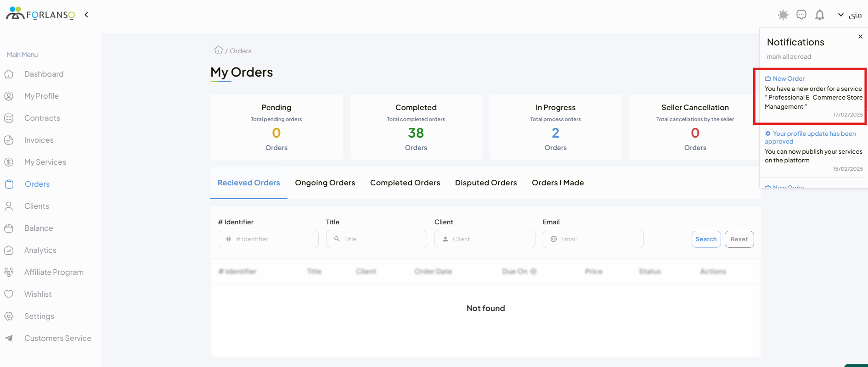Click the home breadcrumb icon
This screenshot has width=868, height=367.
[219, 50]
